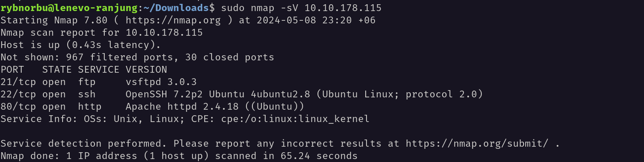Click the 21/tcp port entry

[18, 82]
